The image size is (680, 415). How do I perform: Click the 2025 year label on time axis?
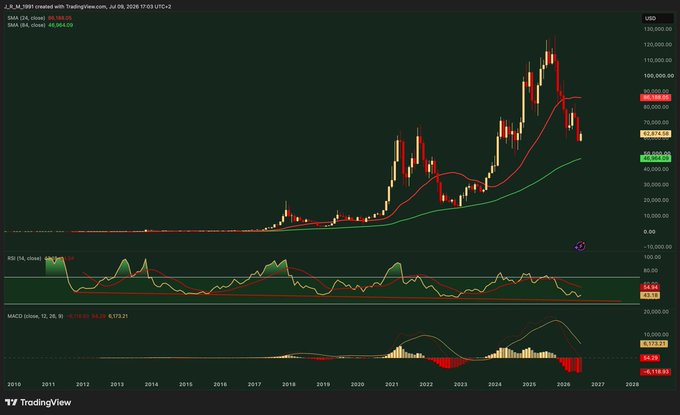pyautogui.click(x=529, y=384)
